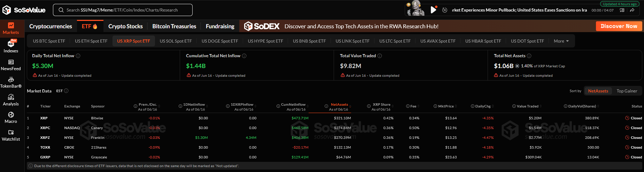Image resolution: width=644 pixels, height=172 pixels.
Task: Click the info icon beside Daily Total Net Inflow
Action: pos(78,56)
